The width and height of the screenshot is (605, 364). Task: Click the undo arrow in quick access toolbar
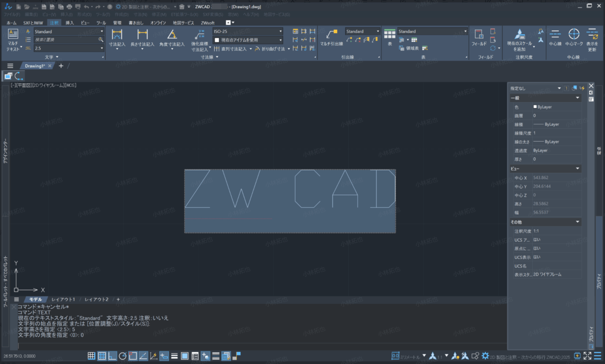86,7
